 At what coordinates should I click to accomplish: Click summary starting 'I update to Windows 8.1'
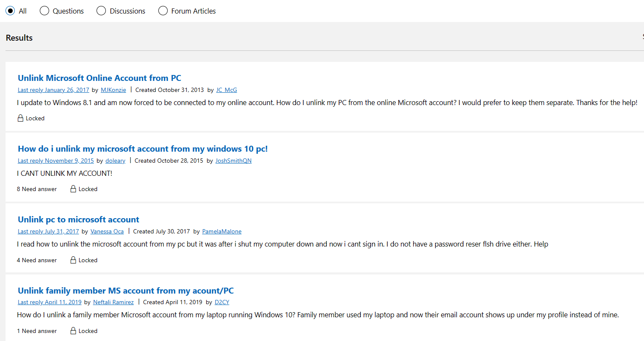click(327, 103)
